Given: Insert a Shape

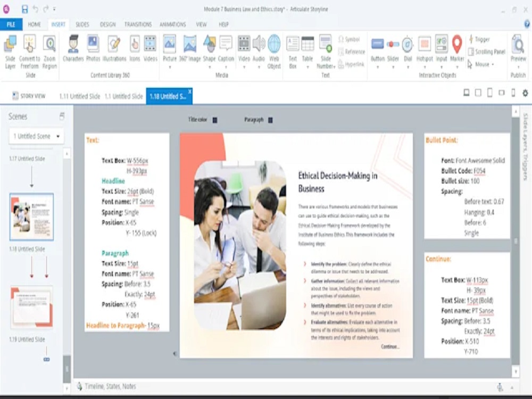Looking at the screenshot, I should pyautogui.click(x=209, y=48).
